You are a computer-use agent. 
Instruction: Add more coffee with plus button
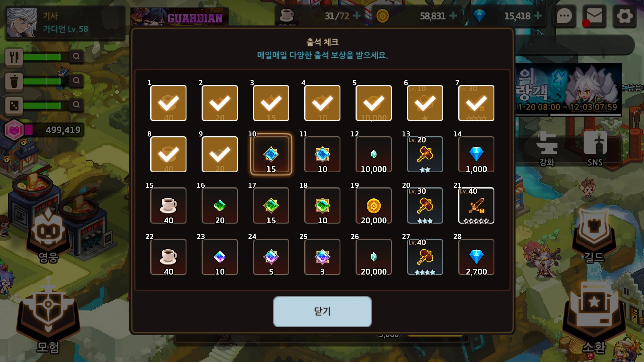click(x=357, y=16)
